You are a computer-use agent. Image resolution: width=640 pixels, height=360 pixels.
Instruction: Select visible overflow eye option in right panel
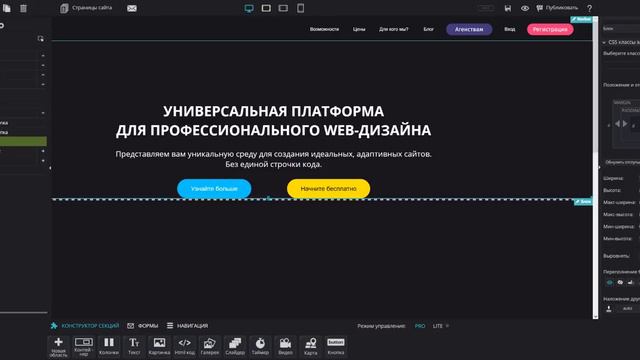coord(610,282)
